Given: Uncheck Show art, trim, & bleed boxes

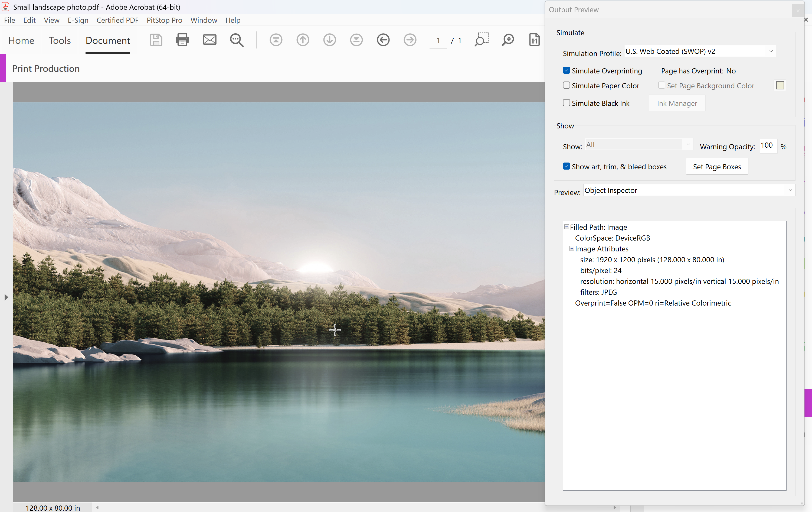Looking at the screenshot, I should (x=566, y=166).
